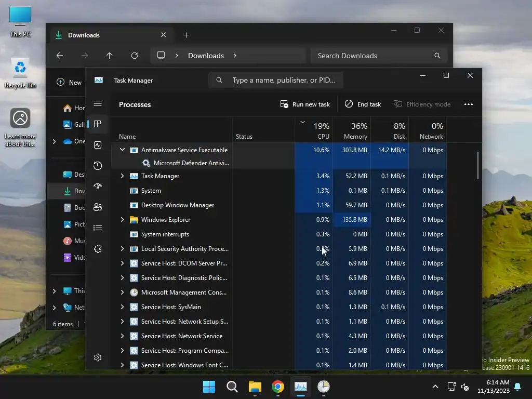Click the Windows Explorer folder icon in process list
Image resolution: width=532 pixels, height=399 pixels.
pos(134,220)
